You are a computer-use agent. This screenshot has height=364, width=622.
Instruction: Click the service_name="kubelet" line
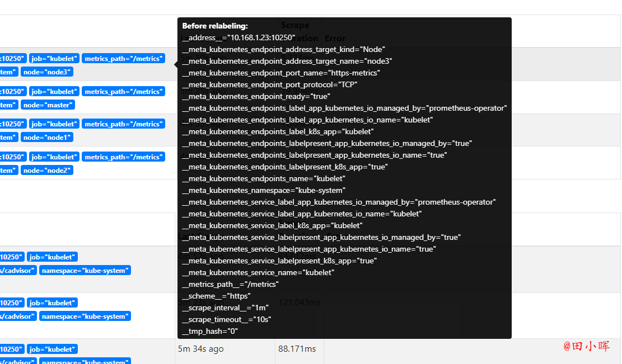pyautogui.click(x=258, y=272)
